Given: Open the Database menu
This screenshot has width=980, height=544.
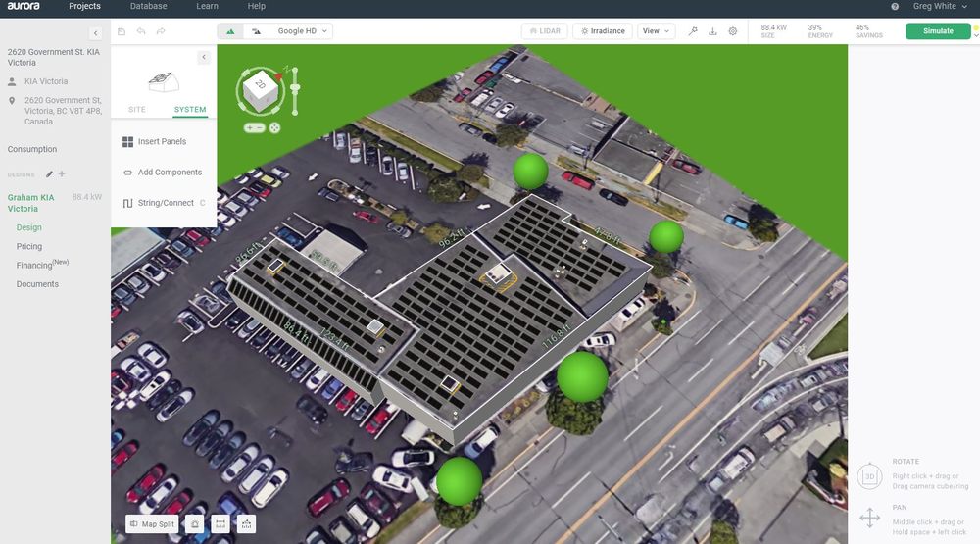Looking at the screenshot, I should point(148,7).
